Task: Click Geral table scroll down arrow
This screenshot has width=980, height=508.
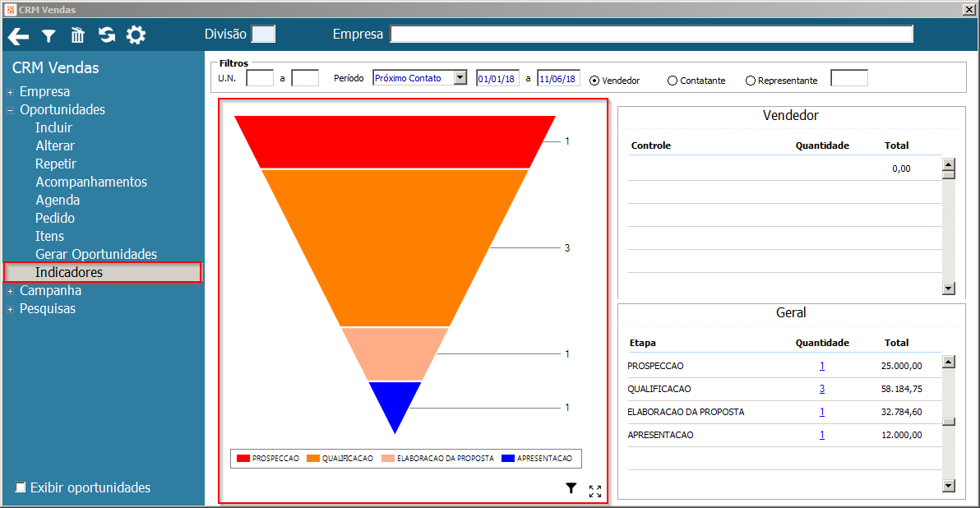Action: 949,486
